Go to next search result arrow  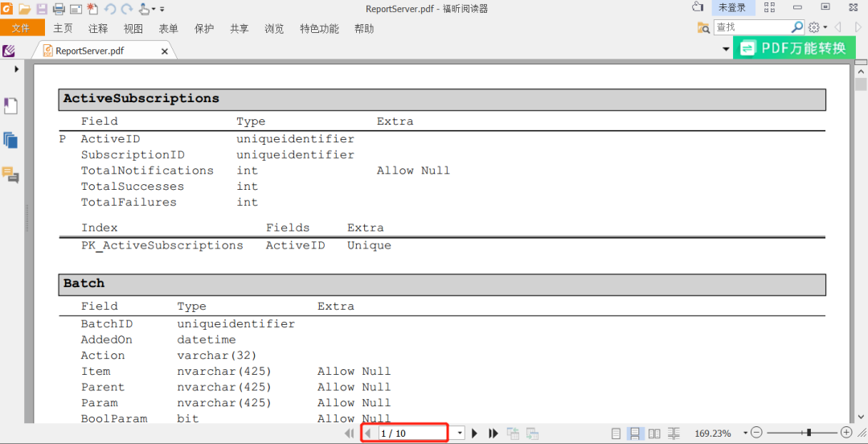(858, 27)
